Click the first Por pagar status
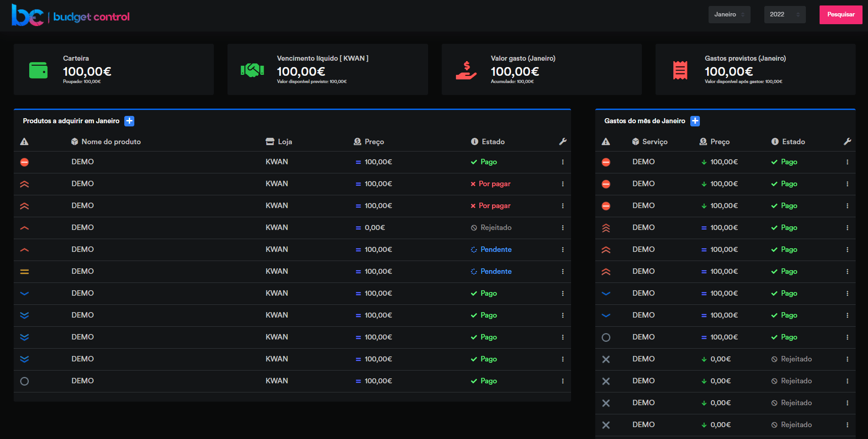This screenshot has height=439, width=868. click(494, 184)
